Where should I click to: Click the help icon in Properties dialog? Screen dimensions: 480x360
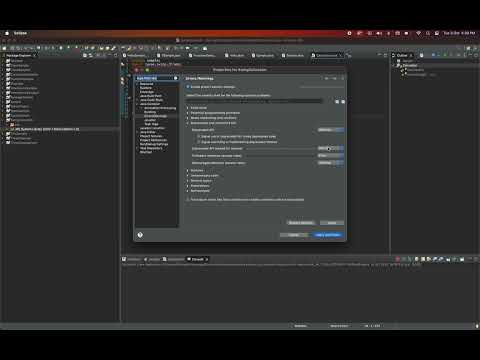point(140,235)
